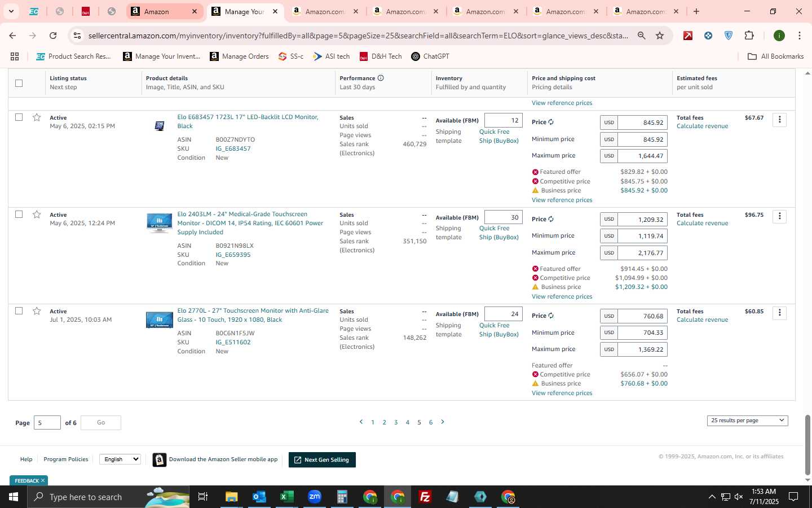
Task: Open FileZilla from the taskbar
Action: 425,497
